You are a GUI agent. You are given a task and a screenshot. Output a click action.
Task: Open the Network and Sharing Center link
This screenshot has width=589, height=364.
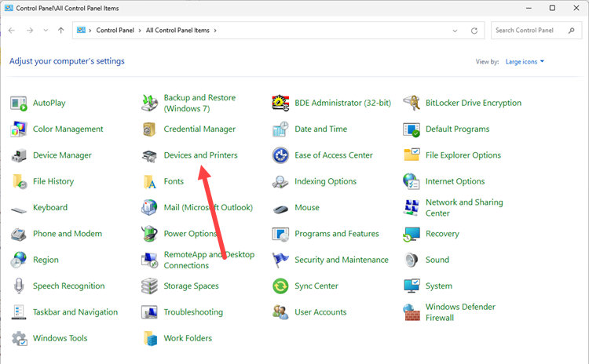tap(464, 208)
